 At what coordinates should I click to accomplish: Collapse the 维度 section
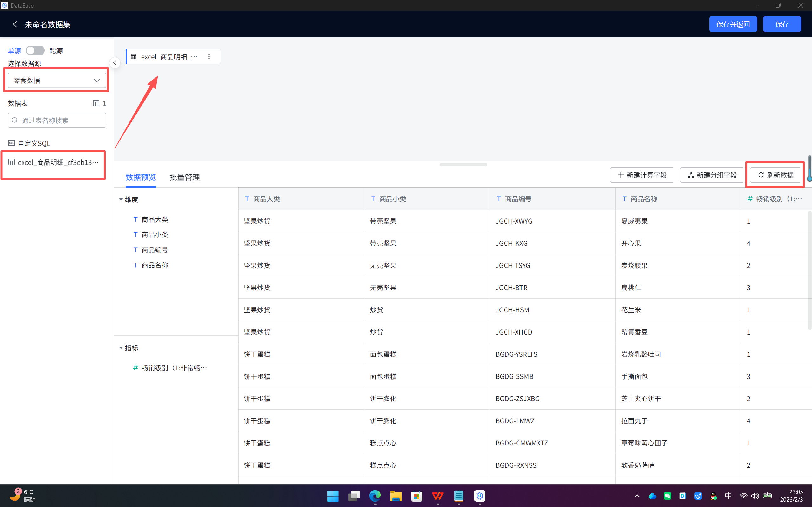[121, 199]
